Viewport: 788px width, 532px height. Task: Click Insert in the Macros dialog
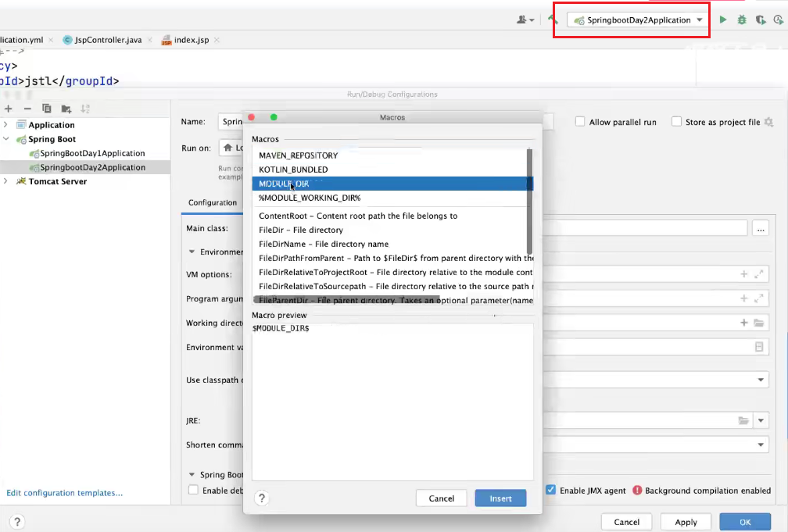pyautogui.click(x=500, y=498)
